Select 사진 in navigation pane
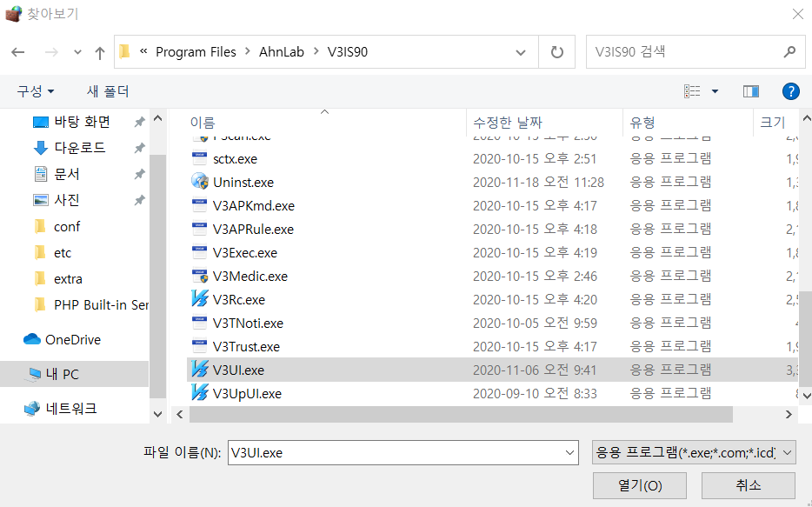 tap(67, 200)
